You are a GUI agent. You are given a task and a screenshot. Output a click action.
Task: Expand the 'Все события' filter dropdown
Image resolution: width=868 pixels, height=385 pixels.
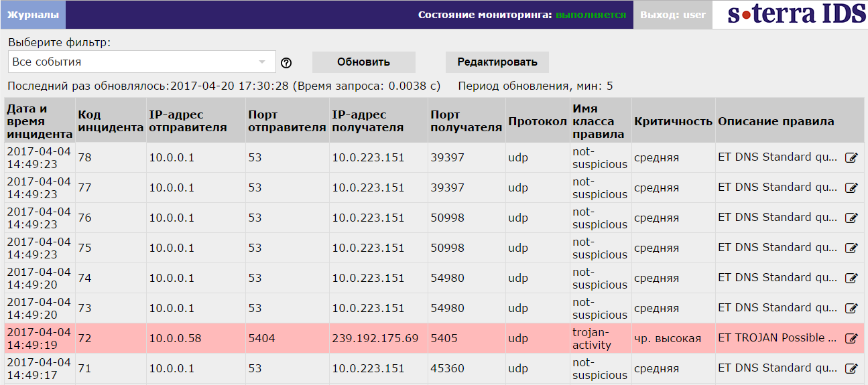click(x=142, y=62)
